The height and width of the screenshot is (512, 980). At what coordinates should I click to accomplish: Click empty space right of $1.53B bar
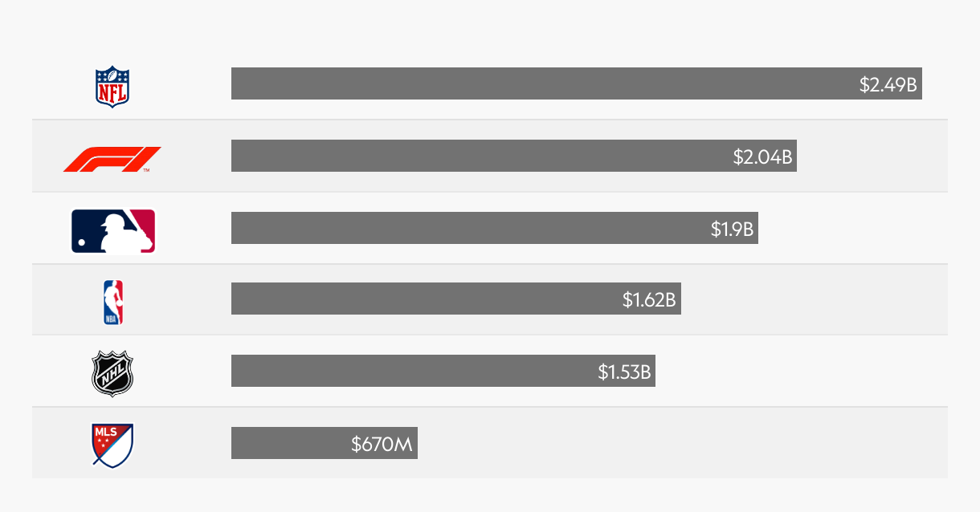coord(802,371)
